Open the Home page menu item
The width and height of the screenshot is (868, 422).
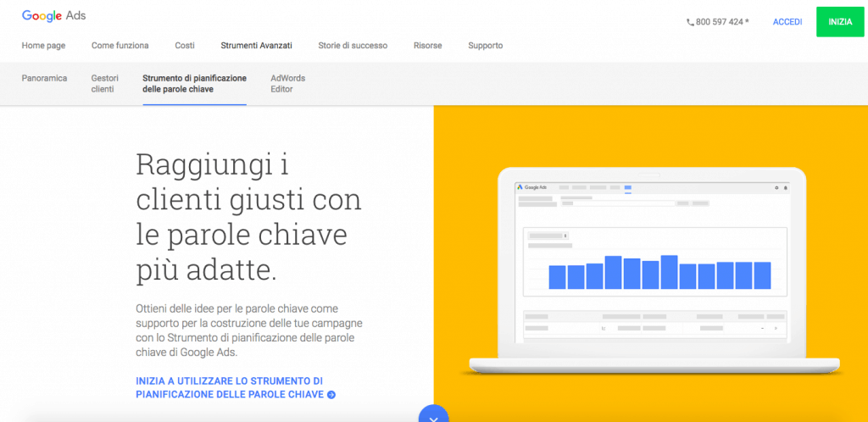[x=43, y=46]
